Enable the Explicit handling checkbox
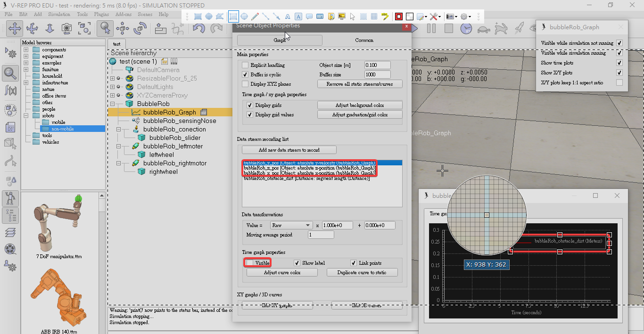The height and width of the screenshot is (334, 644). [245, 65]
